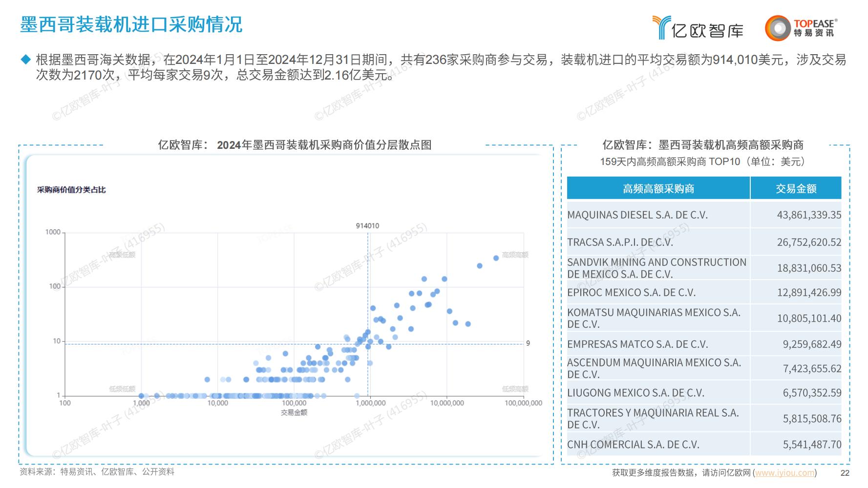The height and width of the screenshot is (488, 868).
Task: Click the TOPEASE 特易资讯 logo
Action: click(x=801, y=27)
